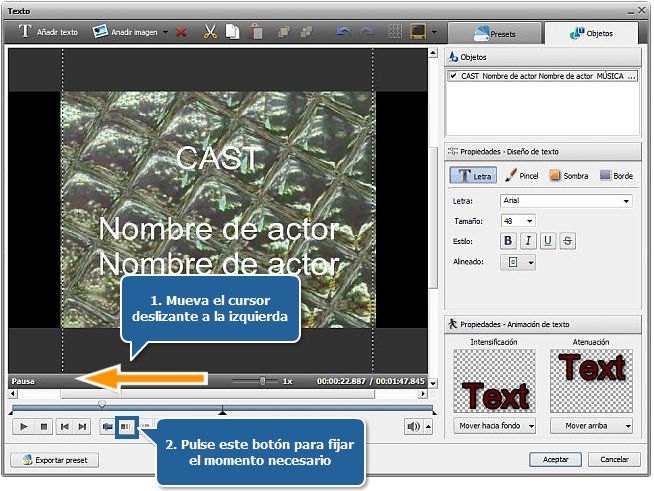Click the Exportar preset button
654x491 pixels.
click(x=55, y=460)
